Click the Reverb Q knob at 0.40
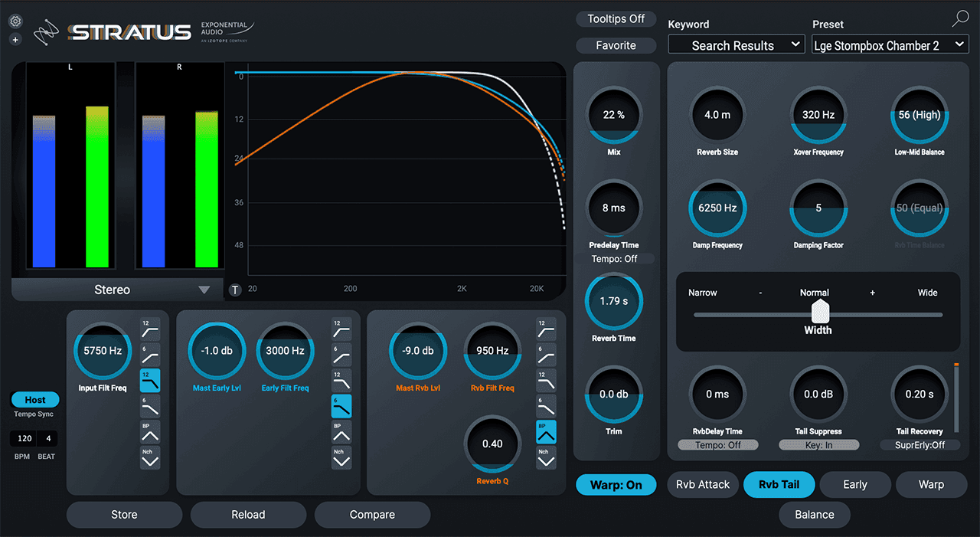 492,444
